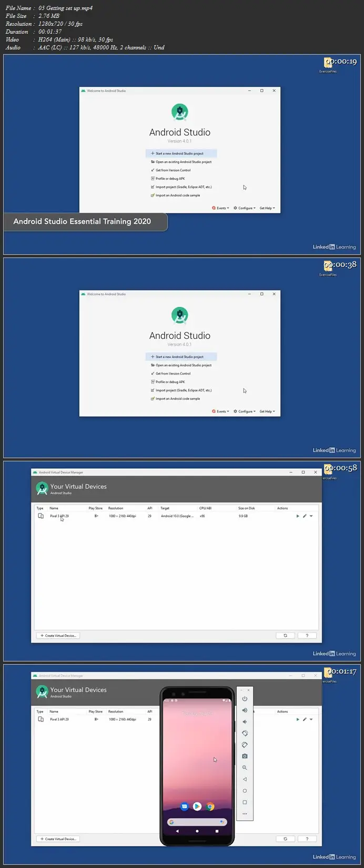Click the Resolution column header in the 00:00:58 frame
364x868 pixels.
click(116, 508)
